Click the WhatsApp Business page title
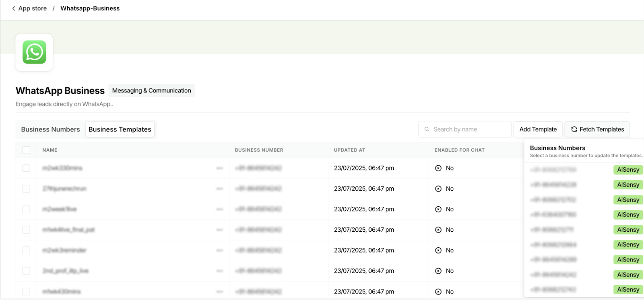 coord(60,91)
